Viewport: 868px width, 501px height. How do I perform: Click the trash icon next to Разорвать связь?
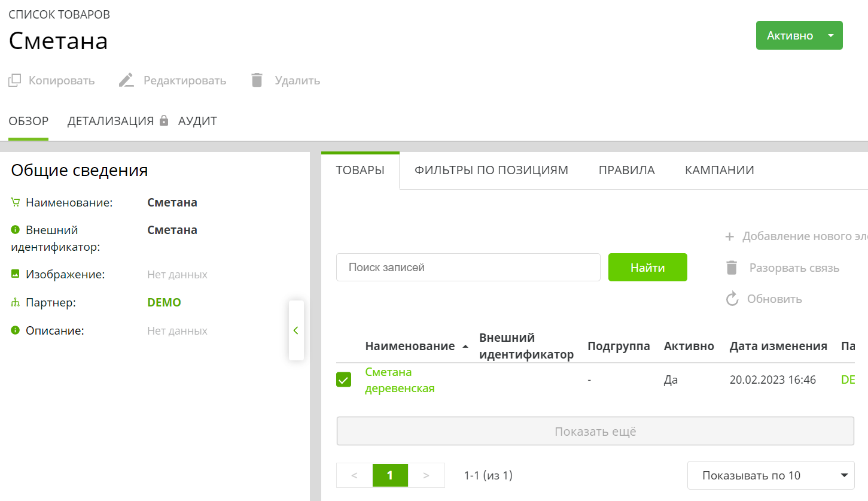[x=732, y=268]
